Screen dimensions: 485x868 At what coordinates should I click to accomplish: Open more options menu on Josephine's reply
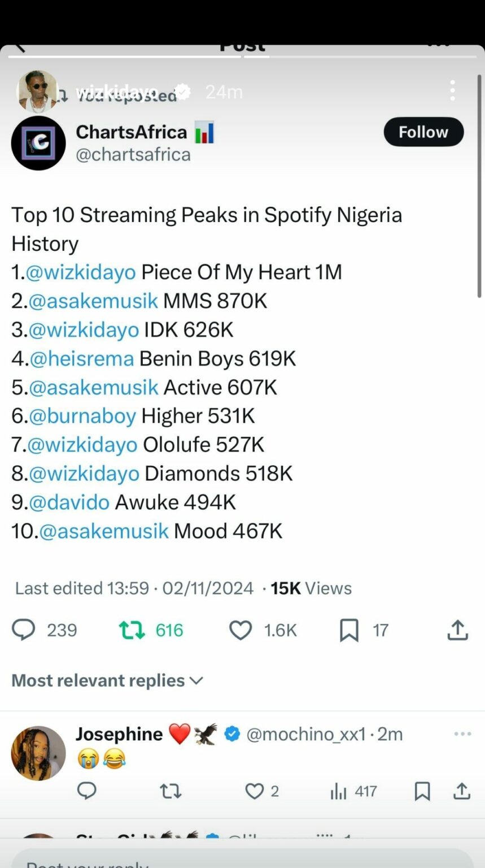point(462,734)
